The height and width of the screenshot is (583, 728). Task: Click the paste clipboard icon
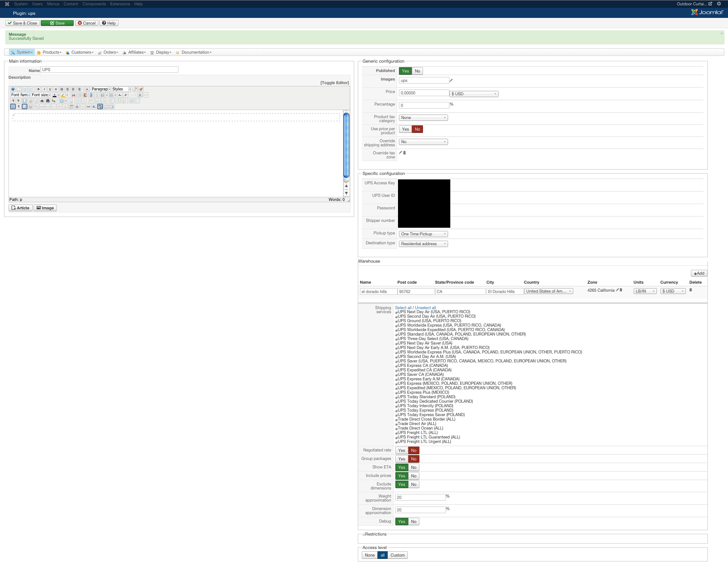85,95
